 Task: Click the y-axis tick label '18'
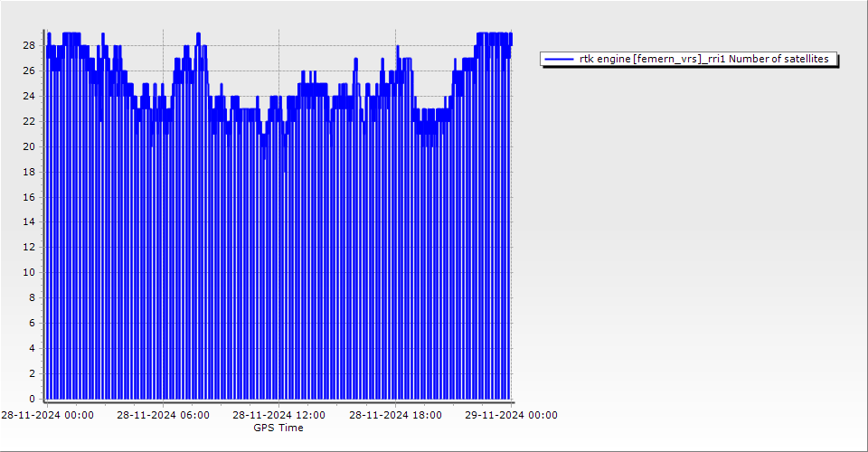(29, 172)
